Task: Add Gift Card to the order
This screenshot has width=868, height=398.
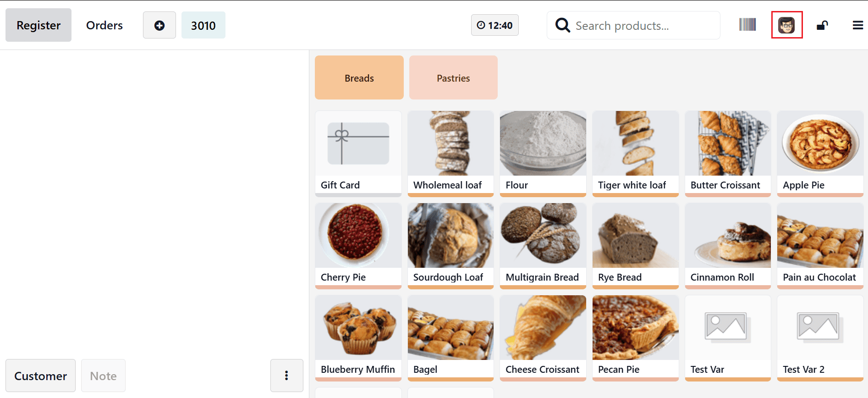Action: [x=358, y=153]
